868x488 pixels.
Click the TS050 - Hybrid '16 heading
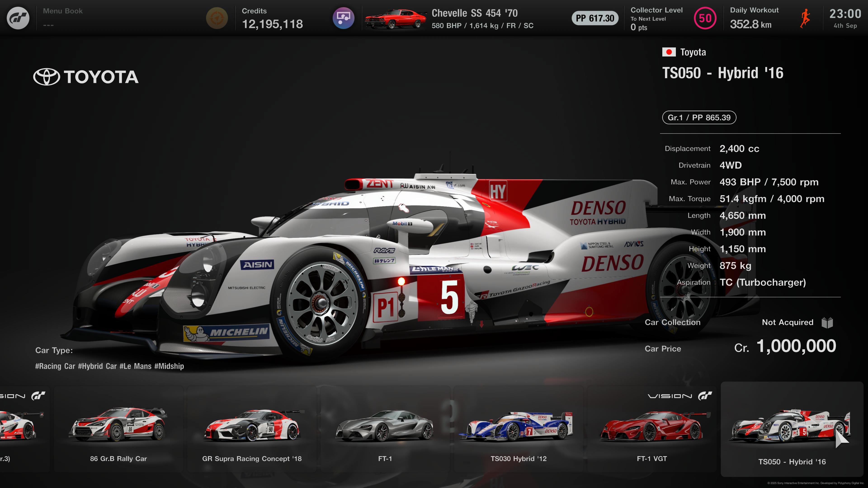click(722, 73)
